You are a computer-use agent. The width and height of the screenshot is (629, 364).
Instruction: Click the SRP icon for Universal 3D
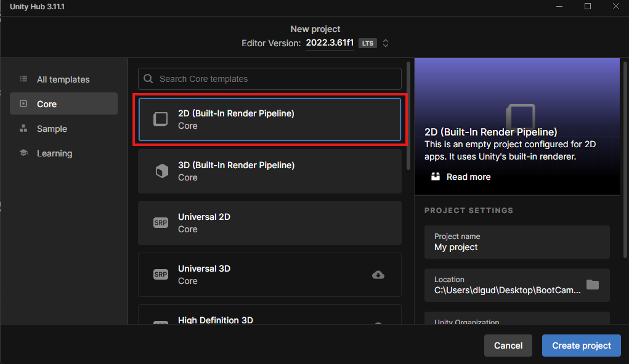coord(161,274)
